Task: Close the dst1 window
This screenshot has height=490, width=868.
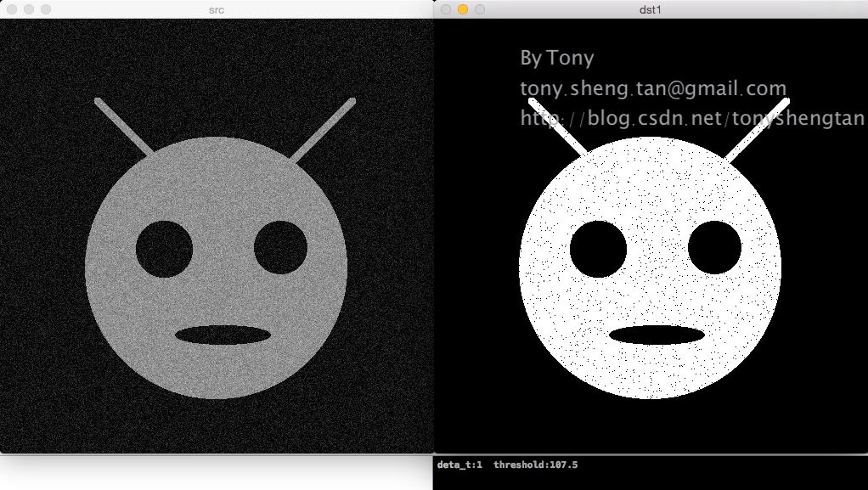Action: click(446, 9)
